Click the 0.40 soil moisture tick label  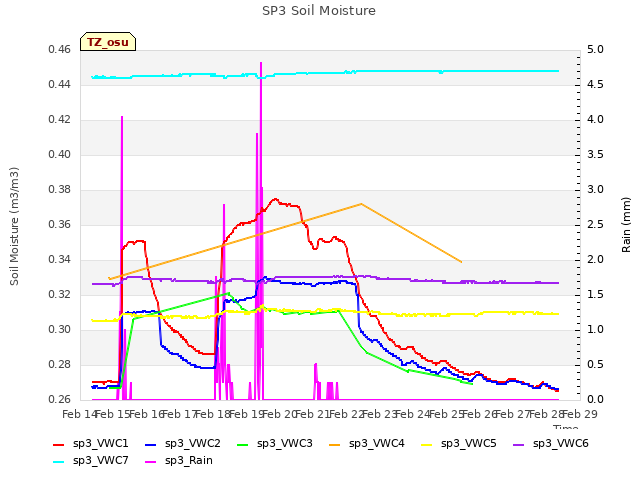pos(60,155)
